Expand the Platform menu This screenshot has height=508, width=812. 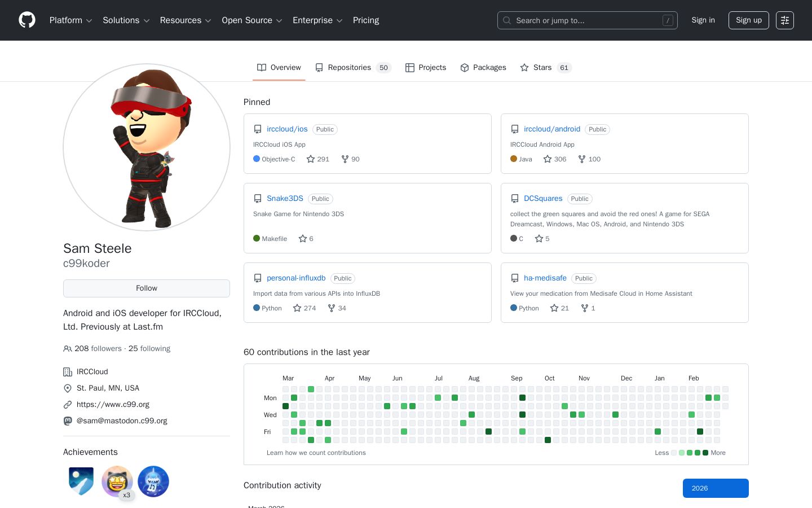coord(71,20)
